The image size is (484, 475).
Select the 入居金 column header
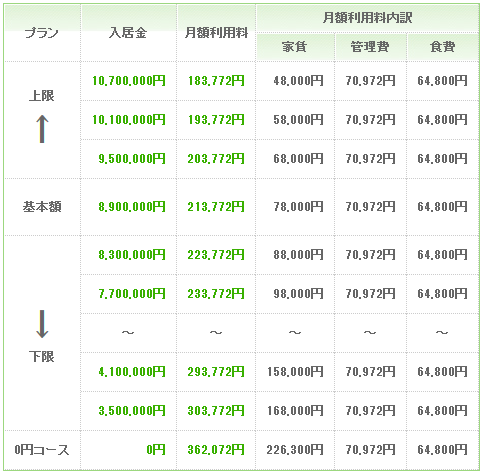[128, 33]
